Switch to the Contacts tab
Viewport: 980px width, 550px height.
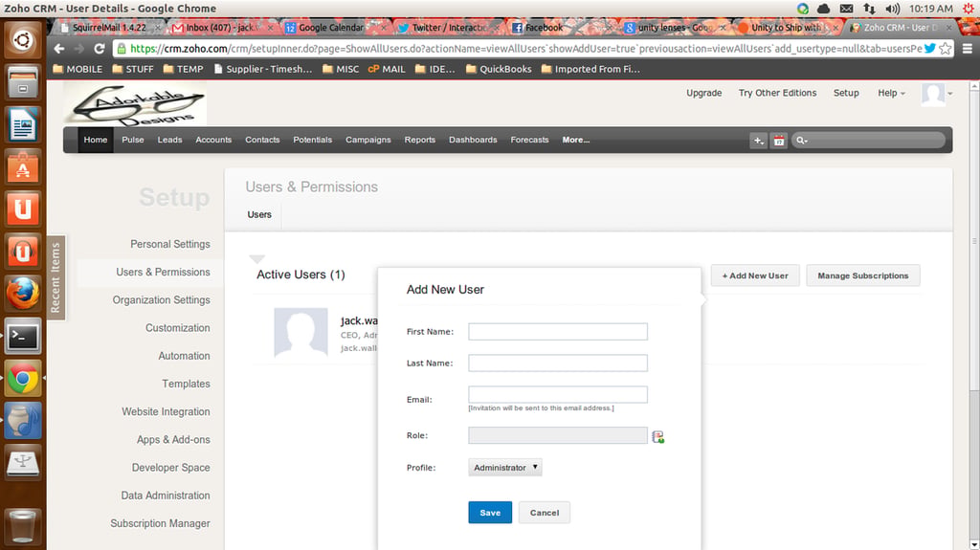pos(262,140)
